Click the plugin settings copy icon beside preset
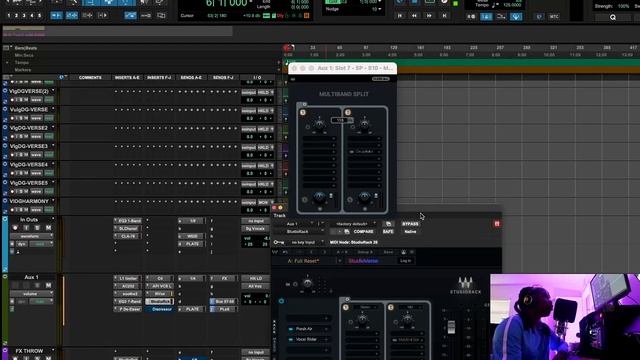Screen dimensions: 640x360 tap(389, 224)
